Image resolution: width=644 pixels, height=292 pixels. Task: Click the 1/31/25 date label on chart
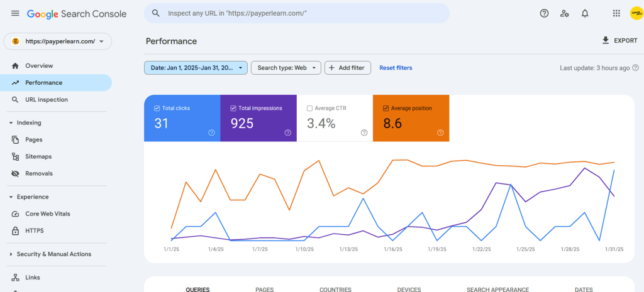click(614, 249)
